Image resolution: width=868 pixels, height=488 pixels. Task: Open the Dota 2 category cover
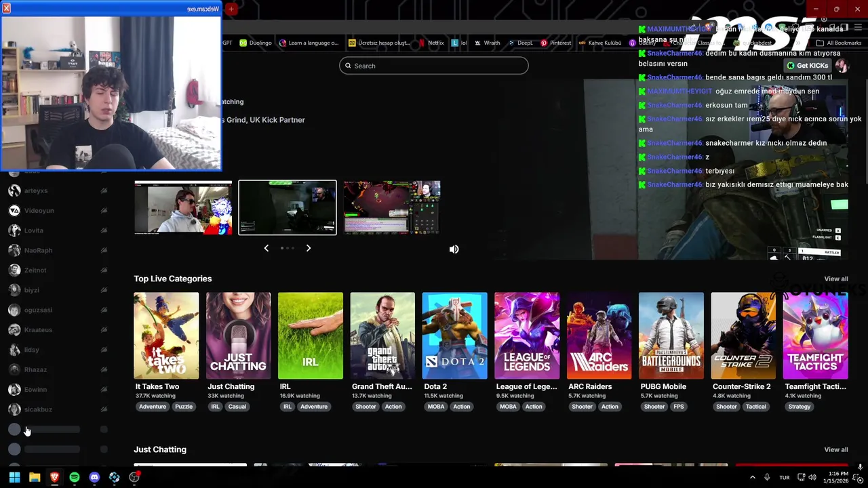tap(454, 335)
